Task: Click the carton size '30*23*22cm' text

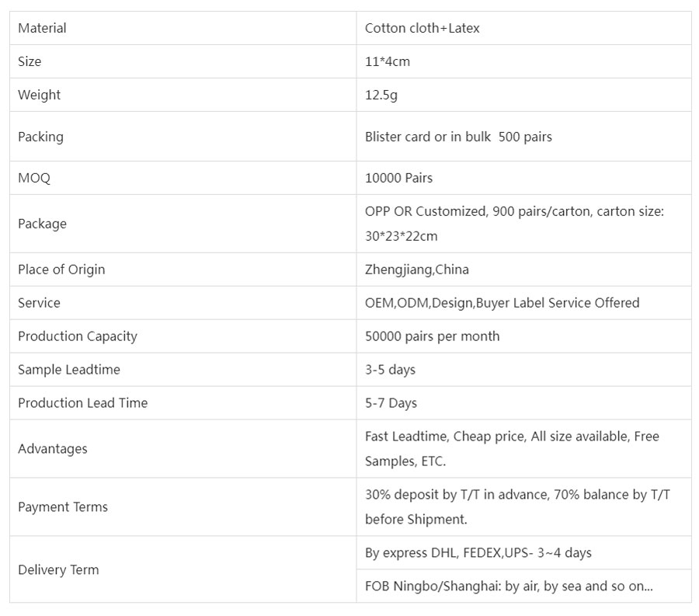Action: pos(402,236)
